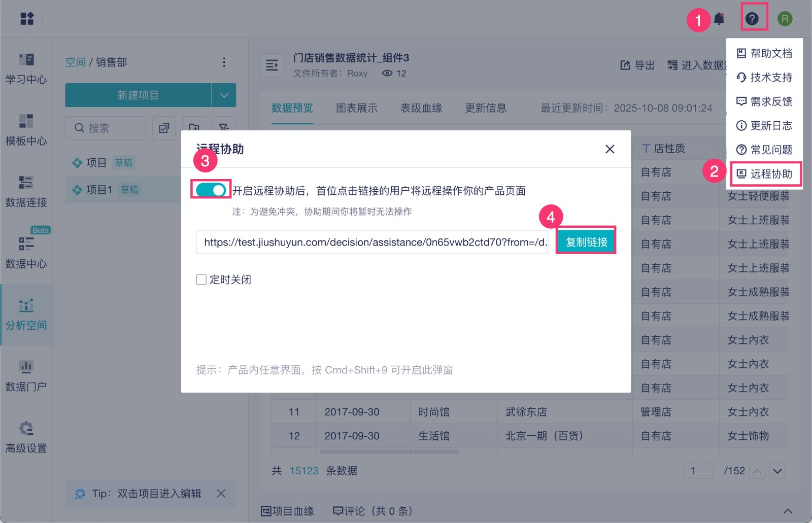Image resolution: width=812 pixels, height=523 pixels.
Task: Go to the previous page arrow
Action: [x=757, y=471]
